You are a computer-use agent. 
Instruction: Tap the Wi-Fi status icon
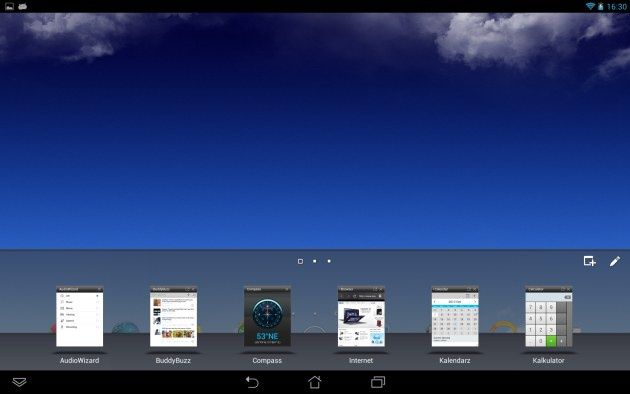pos(590,6)
